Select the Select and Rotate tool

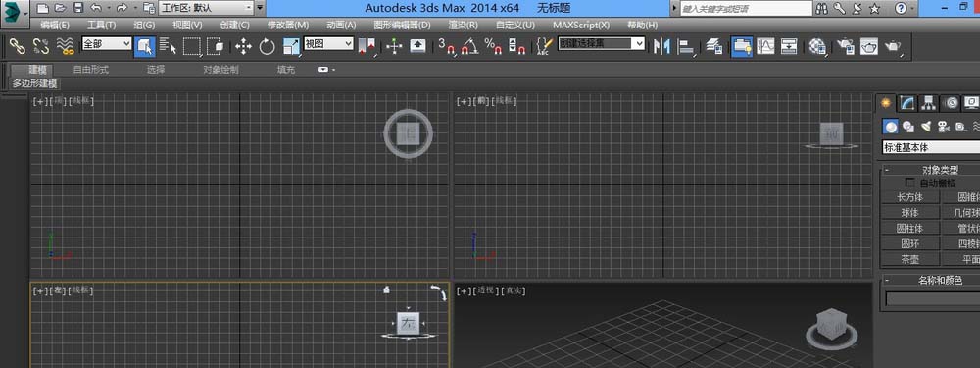(268, 46)
